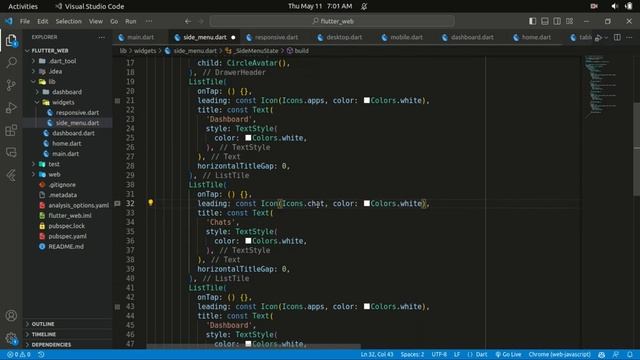Collapse the widgets folder
The image size is (640, 360).
pos(37,102)
